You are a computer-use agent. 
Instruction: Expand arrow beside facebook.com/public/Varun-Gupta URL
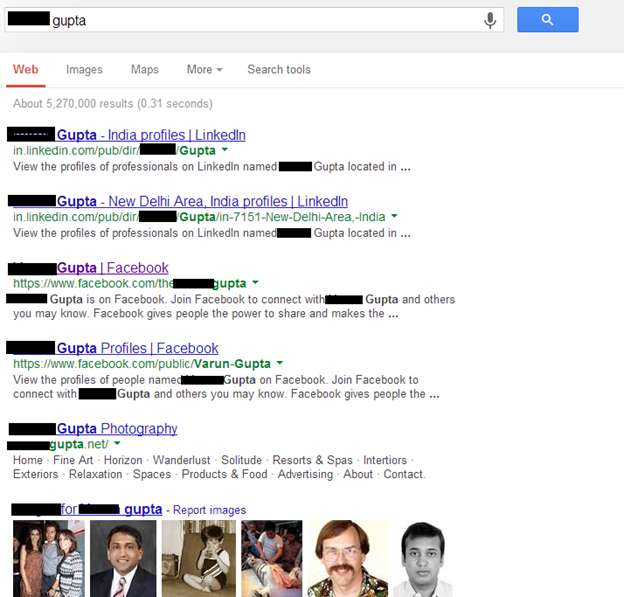click(279, 363)
